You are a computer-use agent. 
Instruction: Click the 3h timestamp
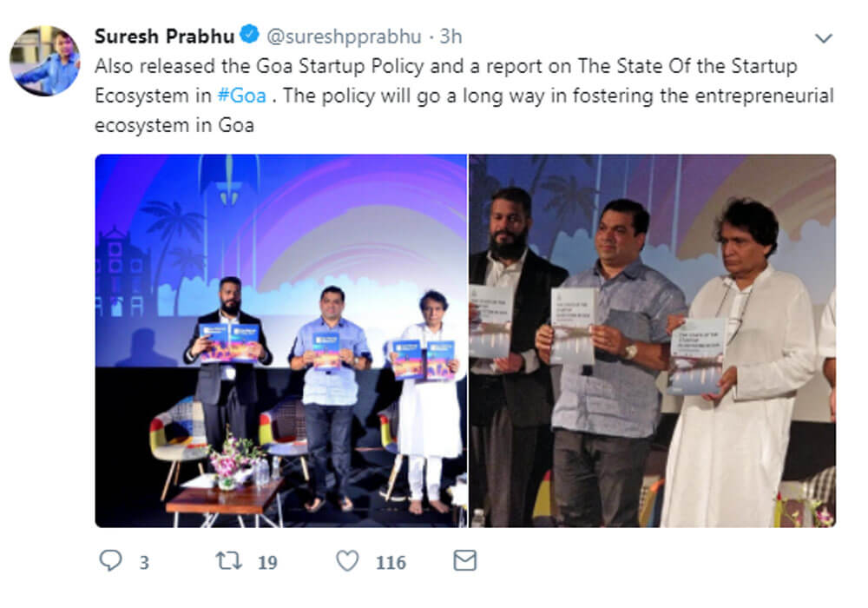tap(450, 36)
